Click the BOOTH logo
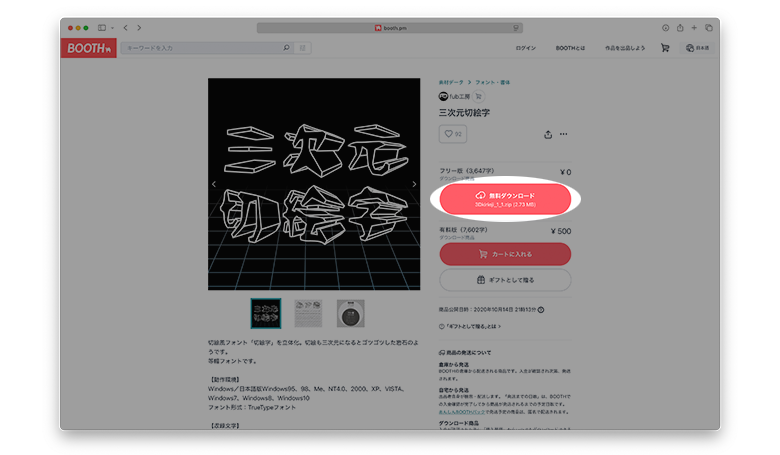Viewport: 780px width, 455px height. pyautogui.click(x=89, y=48)
